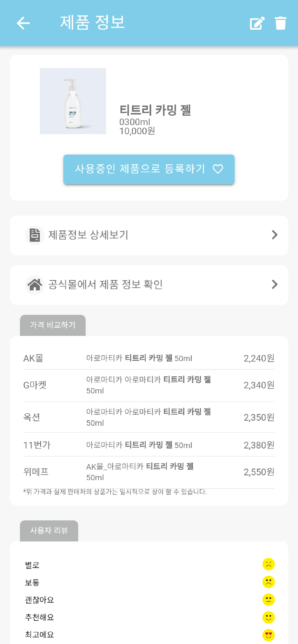
Task: Choose the 괜찮아요 neutral face rating
Action: click(268, 599)
